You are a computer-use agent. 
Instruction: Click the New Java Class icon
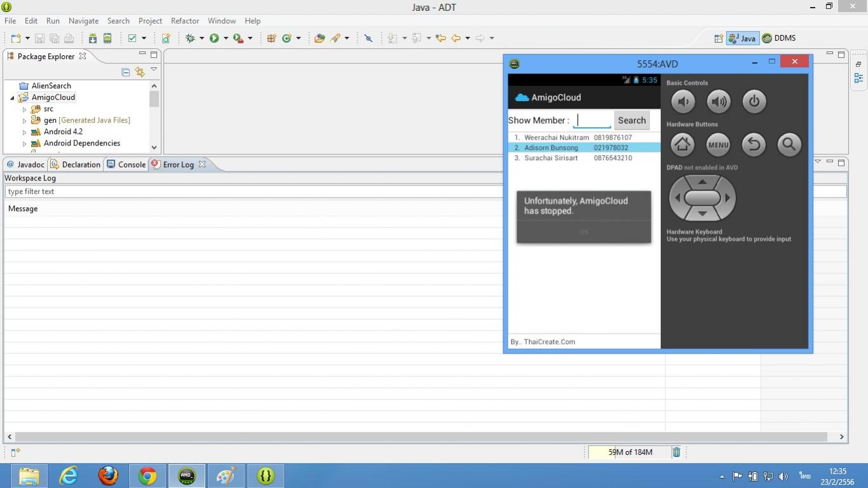(x=287, y=38)
